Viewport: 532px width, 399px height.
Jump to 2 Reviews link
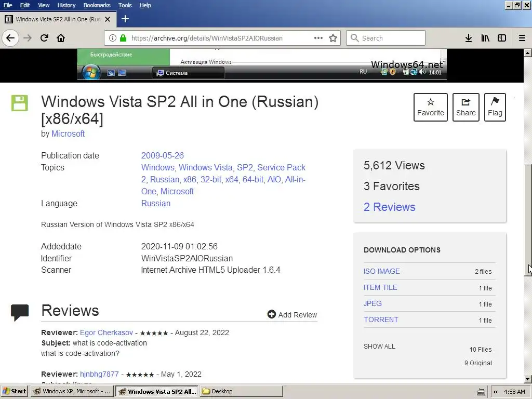click(390, 207)
